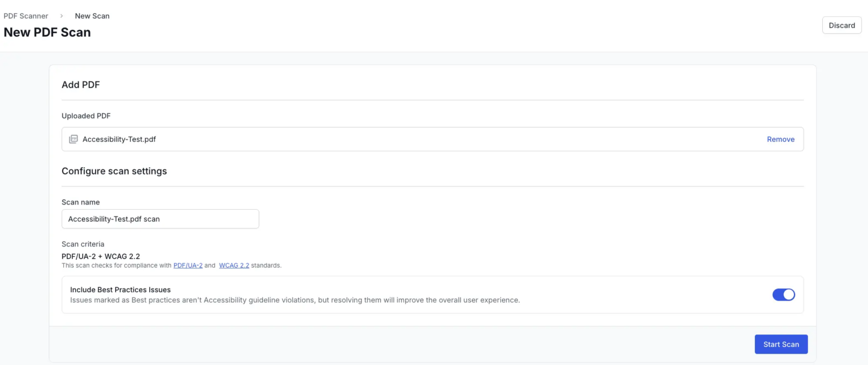
Task: Select the New Scan breadcrumb item
Action: 92,16
